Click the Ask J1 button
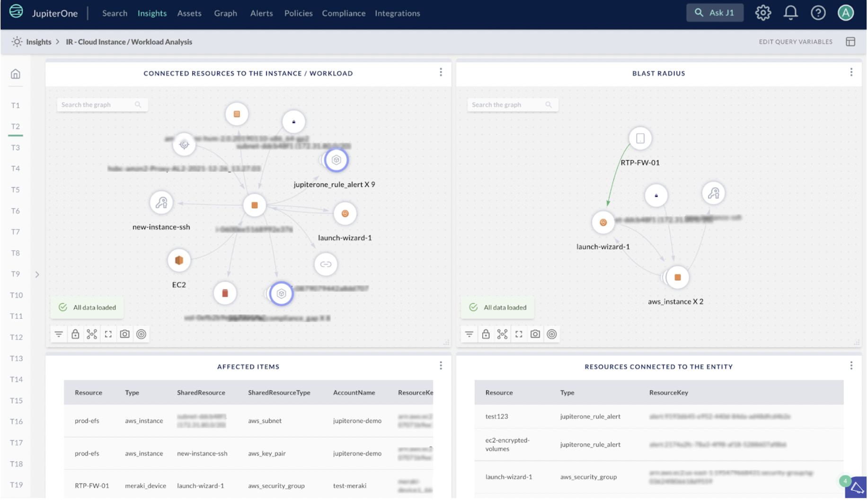This screenshot has width=868, height=501. 715,13
